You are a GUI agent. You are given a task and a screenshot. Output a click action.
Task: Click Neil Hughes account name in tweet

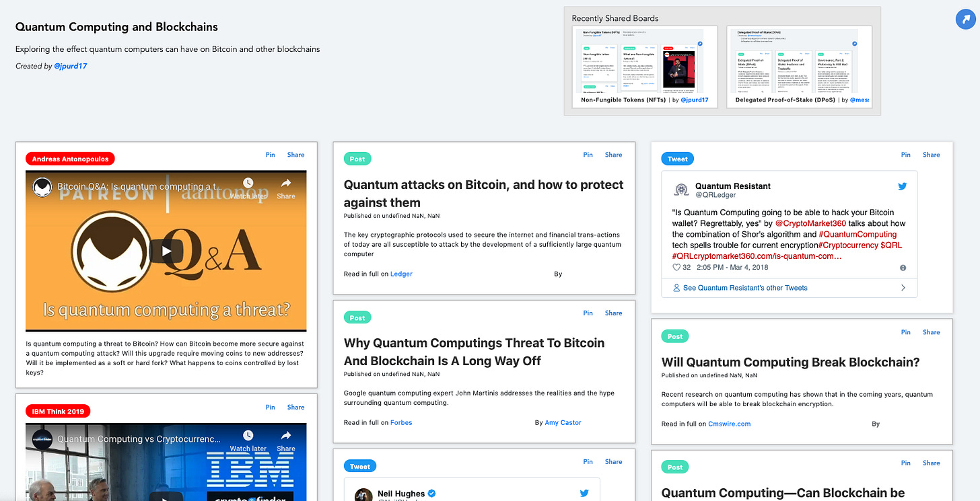[x=401, y=494]
